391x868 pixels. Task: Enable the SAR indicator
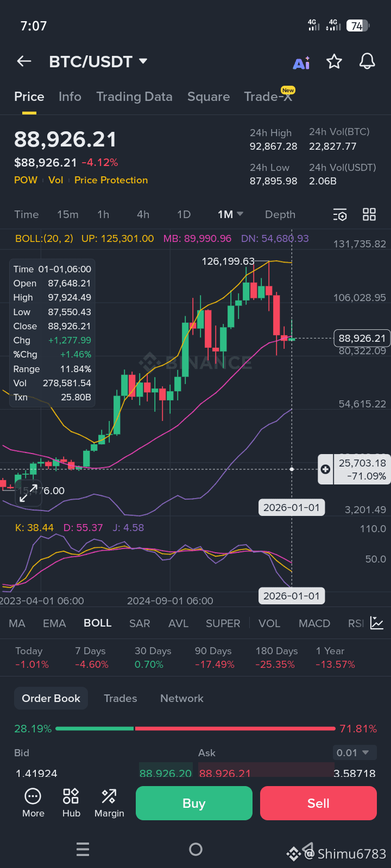[140, 623]
